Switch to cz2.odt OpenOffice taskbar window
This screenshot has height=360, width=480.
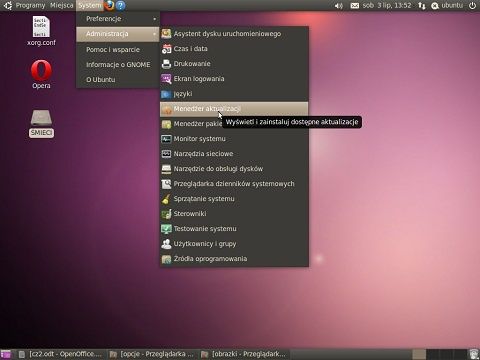tap(60, 354)
